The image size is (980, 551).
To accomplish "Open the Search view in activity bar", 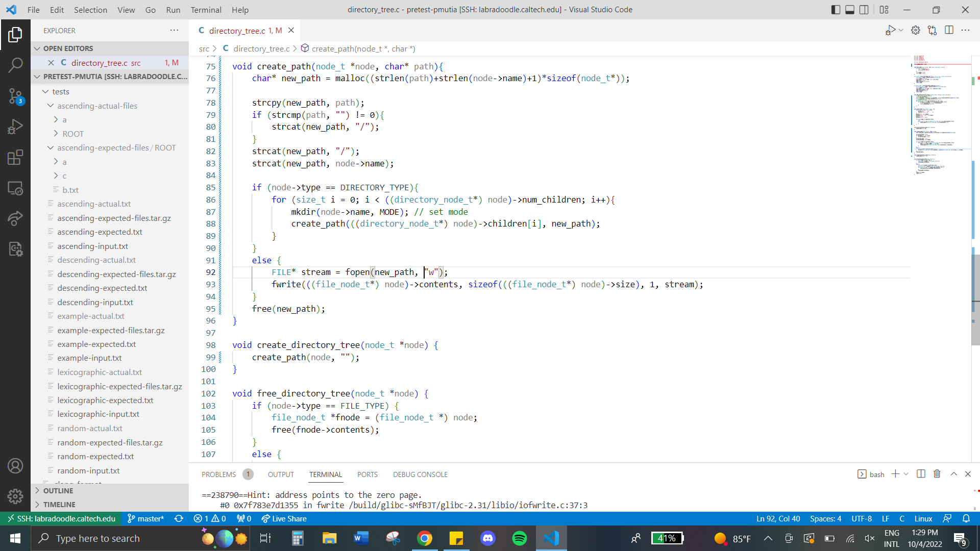I will tap(15, 65).
